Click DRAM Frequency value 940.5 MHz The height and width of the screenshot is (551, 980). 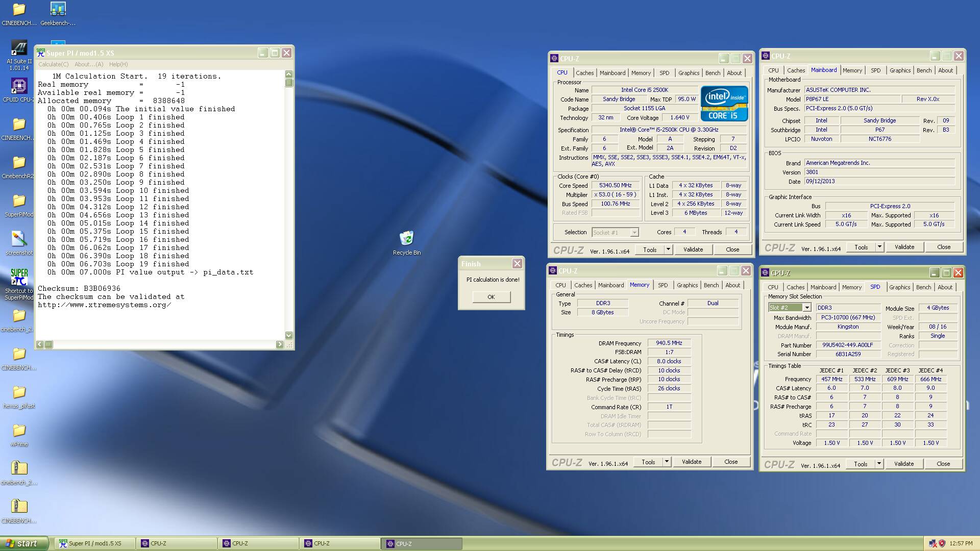(669, 343)
